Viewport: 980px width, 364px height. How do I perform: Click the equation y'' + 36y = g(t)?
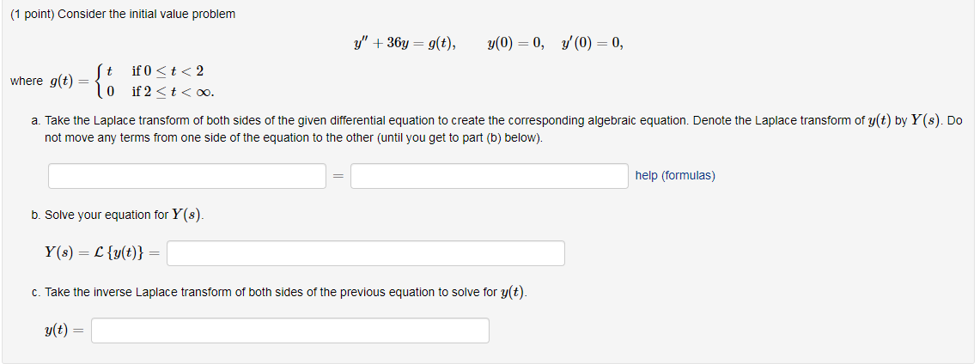click(404, 43)
